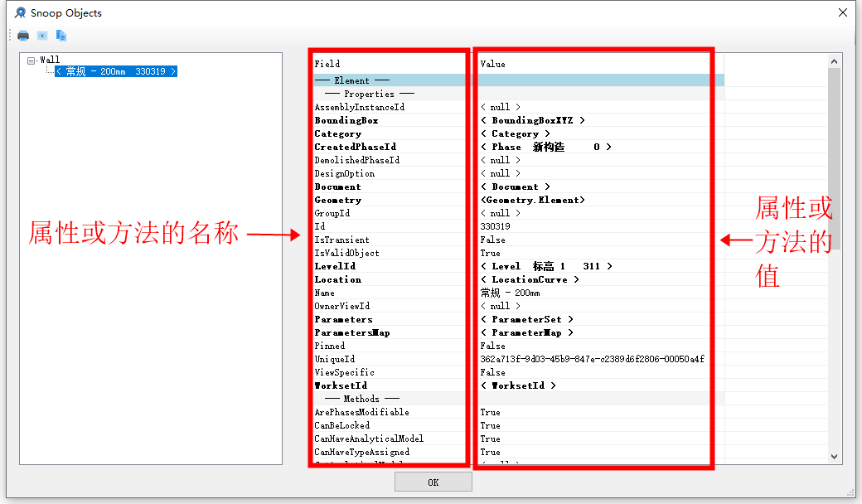The width and height of the screenshot is (862, 504).
Task: Click the Preview eye toolbar icon
Action: tap(42, 36)
